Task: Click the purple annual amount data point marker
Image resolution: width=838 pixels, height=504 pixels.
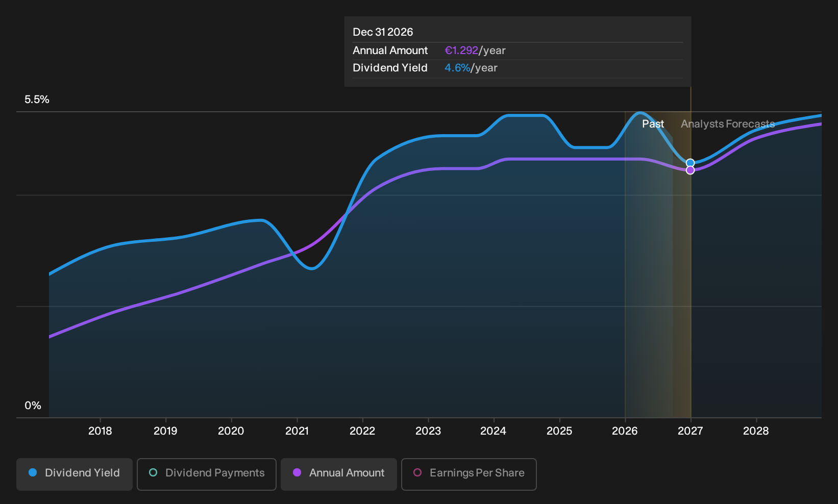Action: pos(690,170)
